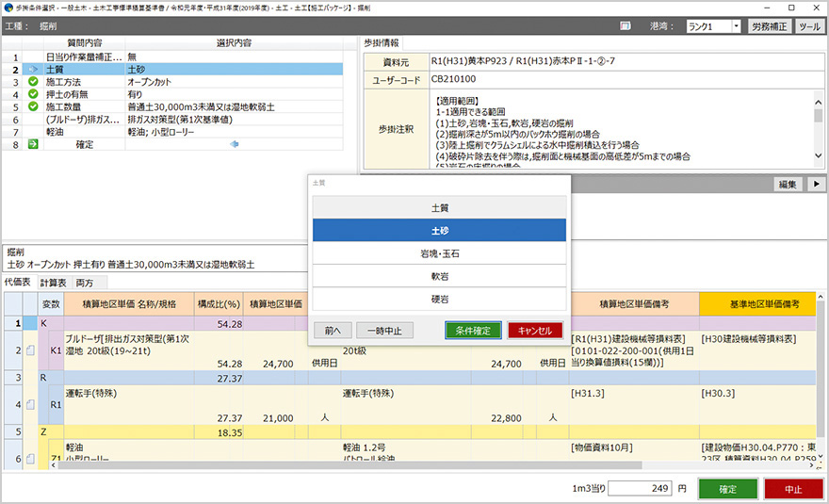Click the document icon in the R1 row
The image size is (829, 504).
click(x=32, y=405)
